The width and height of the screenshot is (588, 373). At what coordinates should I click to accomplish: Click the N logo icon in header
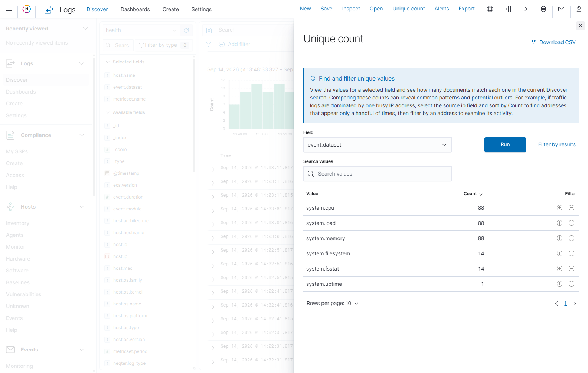click(x=27, y=9)
